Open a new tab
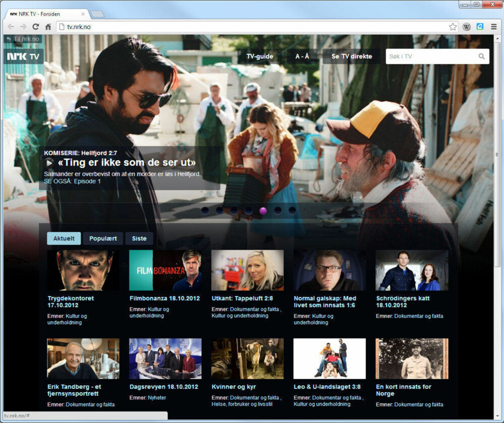 (x=97, y=14)
